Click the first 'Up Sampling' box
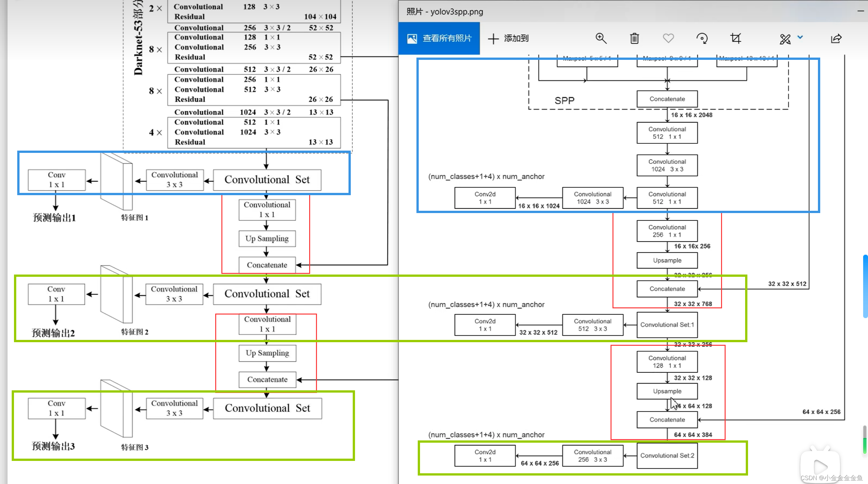This screenshot has width=868, height=484. [267, 239]
